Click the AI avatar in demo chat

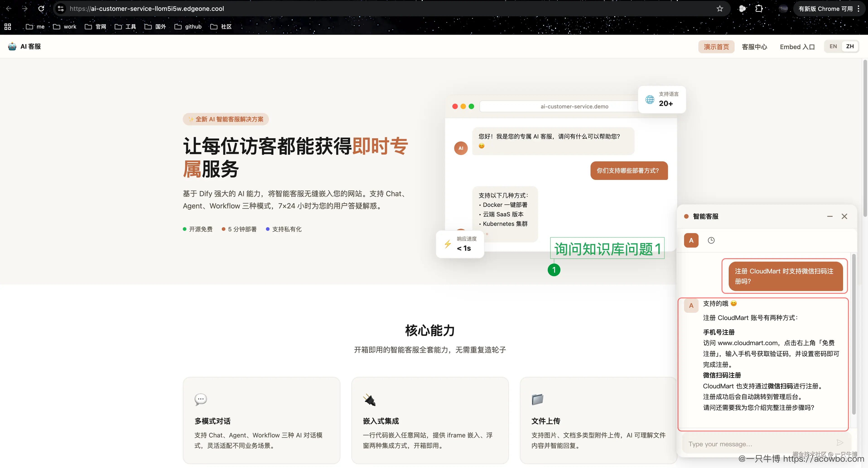point(461,148)
